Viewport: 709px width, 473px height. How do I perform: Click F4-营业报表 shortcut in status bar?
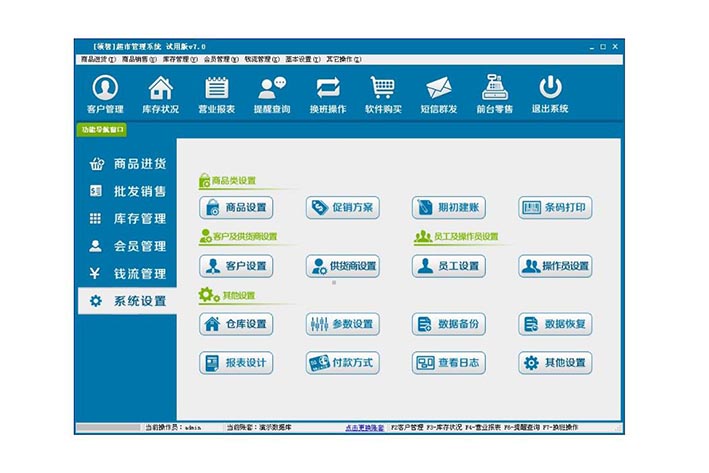(483, 427)
